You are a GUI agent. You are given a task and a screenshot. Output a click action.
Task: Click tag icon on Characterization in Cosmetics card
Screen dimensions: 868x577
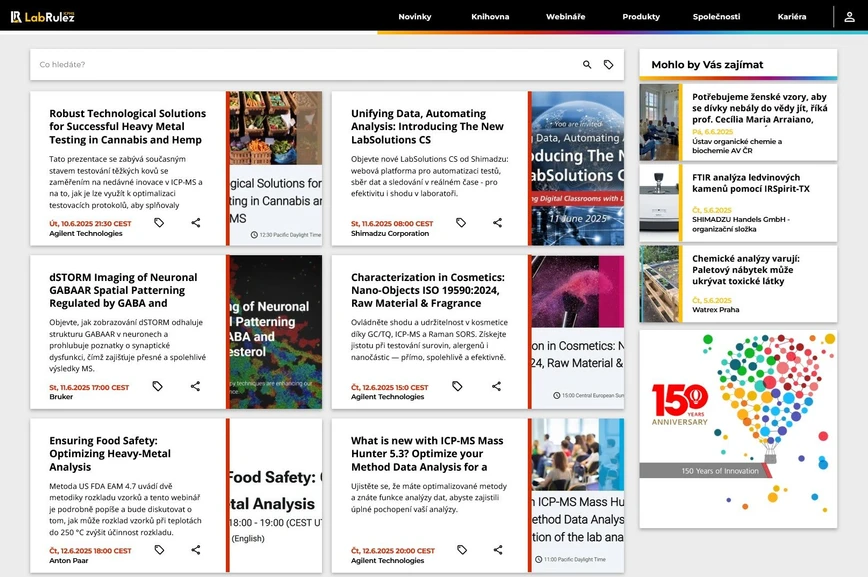[457, 386]
